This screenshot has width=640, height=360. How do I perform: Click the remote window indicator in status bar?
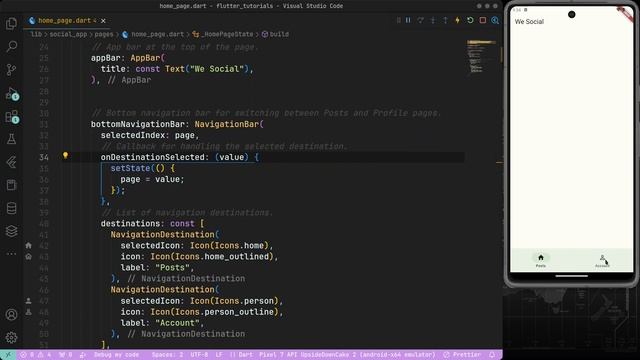[8, 355]
